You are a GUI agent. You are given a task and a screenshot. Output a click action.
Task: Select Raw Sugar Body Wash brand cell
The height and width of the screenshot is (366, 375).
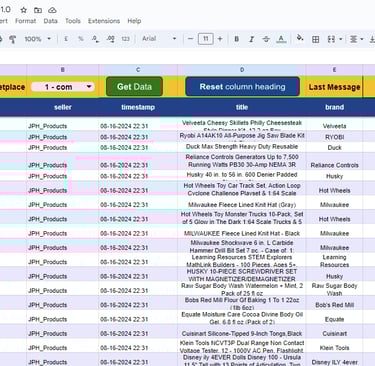click(334, 289)
